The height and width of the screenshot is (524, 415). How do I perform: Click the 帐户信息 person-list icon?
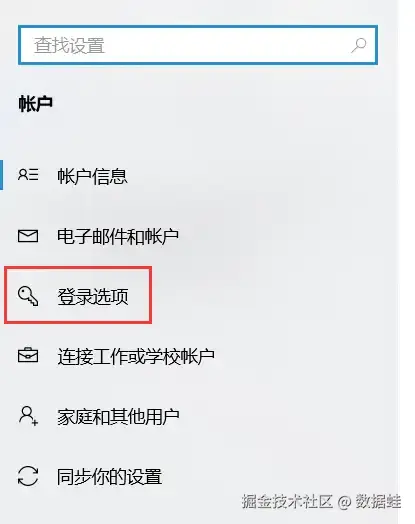28,175
